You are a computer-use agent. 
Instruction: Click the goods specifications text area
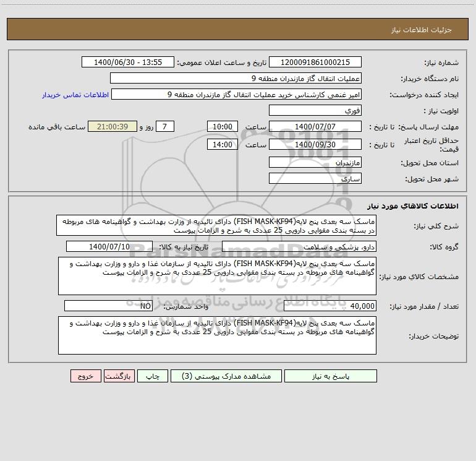pos(217,276)
